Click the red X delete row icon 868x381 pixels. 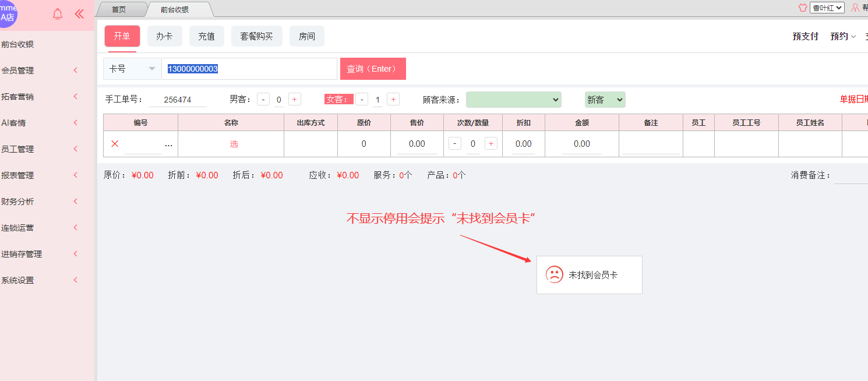click(x=115, y=144)
